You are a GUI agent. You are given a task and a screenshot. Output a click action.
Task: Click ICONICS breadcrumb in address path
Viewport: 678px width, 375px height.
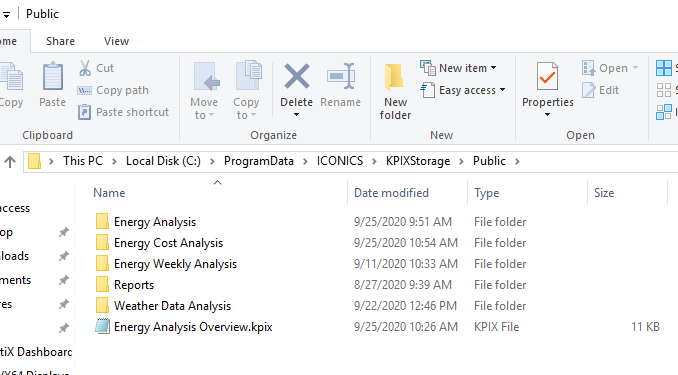[340, 161]
